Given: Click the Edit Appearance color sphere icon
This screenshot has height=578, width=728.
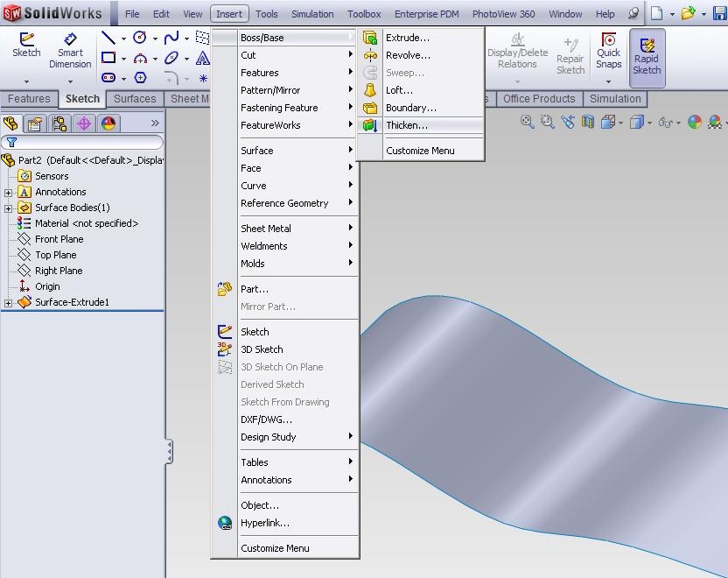Looking at the screenshot, I should [x=695, y=122].
